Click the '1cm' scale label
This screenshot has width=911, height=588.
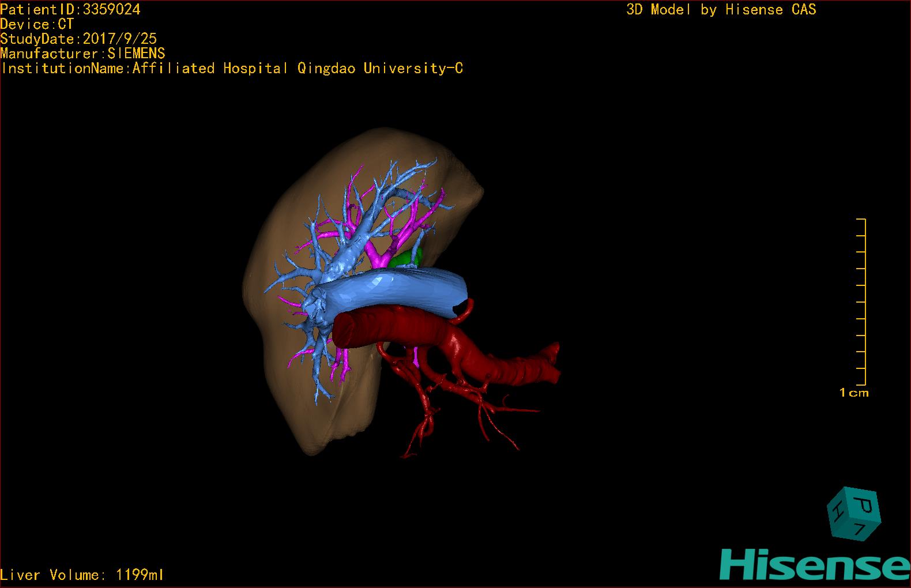pos(854,393)
